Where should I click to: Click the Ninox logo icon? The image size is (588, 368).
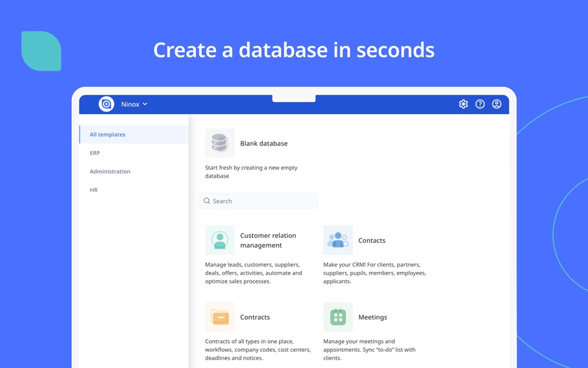pos(106,104)
